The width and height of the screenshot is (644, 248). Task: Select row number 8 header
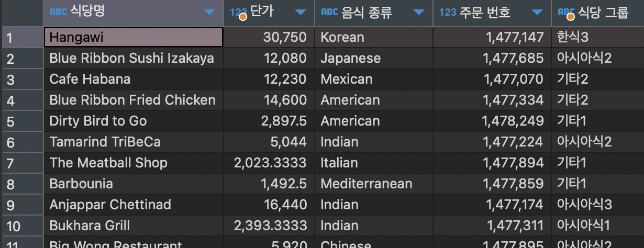pos(21,184)
